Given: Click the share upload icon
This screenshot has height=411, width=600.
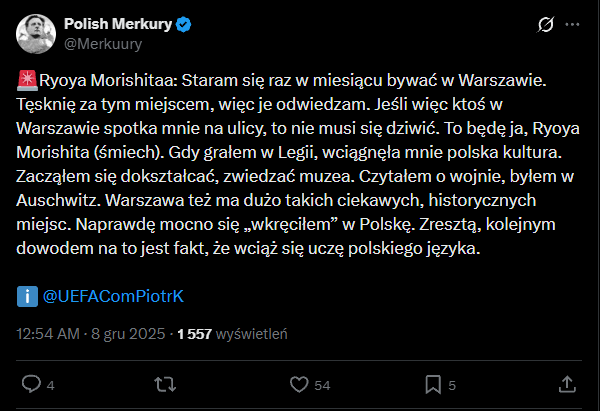Looking at the screenshot, I should (x=566, y=384).
